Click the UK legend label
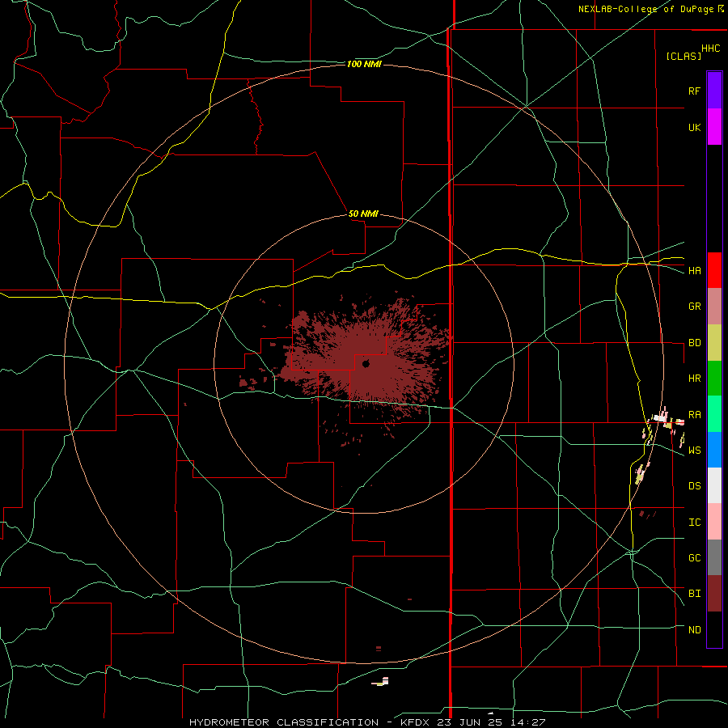 [x=694, y=127]
